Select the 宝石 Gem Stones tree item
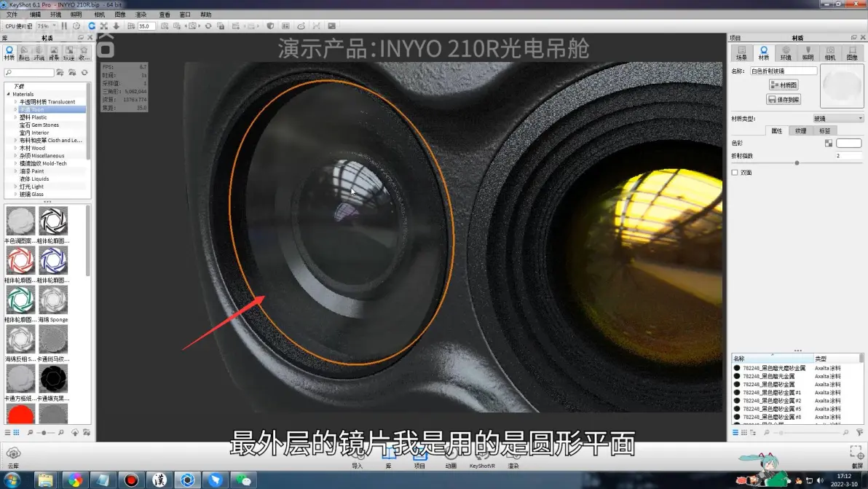Viewport: 868px width, 489px height. click(39, 125)
